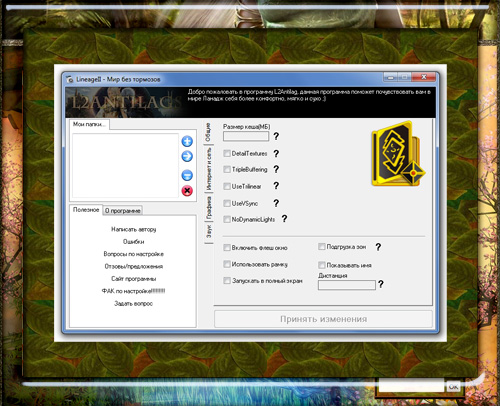Click the L2ANTILAG banner image
The height and width of the screenshot is (406, 500).
(x=125, y=102)
